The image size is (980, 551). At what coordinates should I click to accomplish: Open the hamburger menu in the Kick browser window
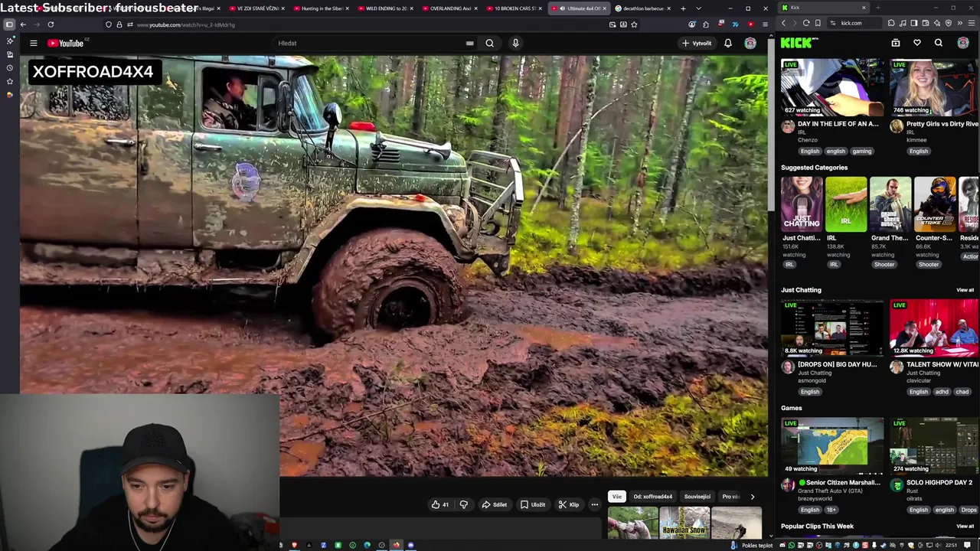[x=971, y=23]
